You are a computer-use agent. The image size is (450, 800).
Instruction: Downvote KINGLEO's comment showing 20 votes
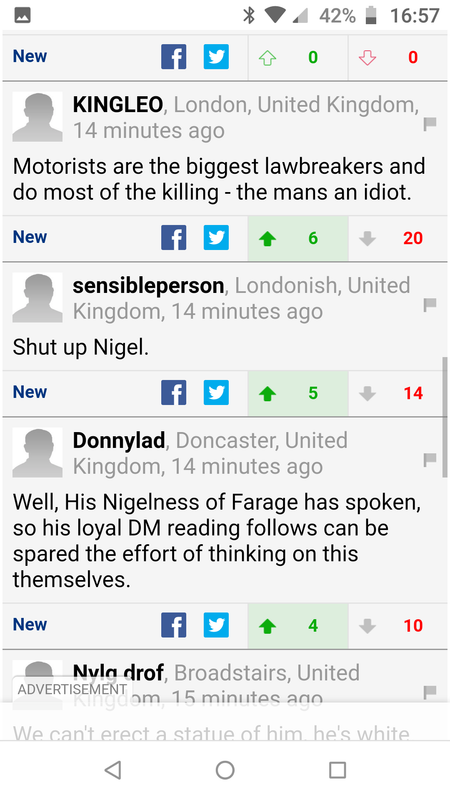click(x=367, y=238)
